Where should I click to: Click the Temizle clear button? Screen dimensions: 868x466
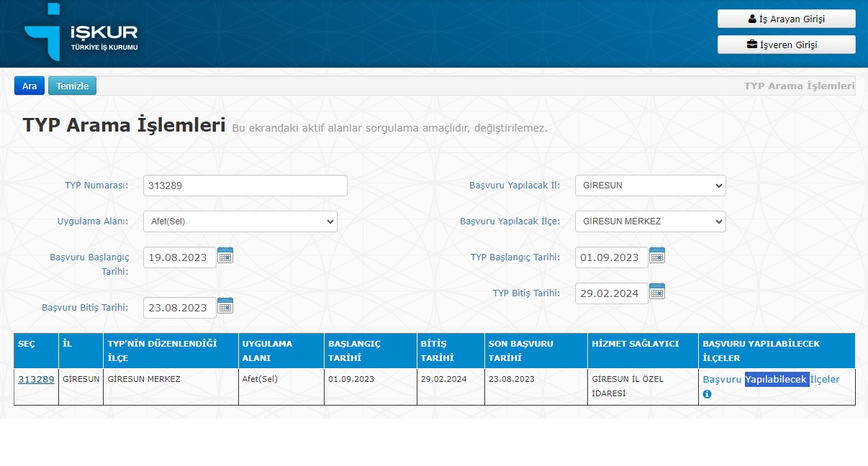click(x=72, y=86)
